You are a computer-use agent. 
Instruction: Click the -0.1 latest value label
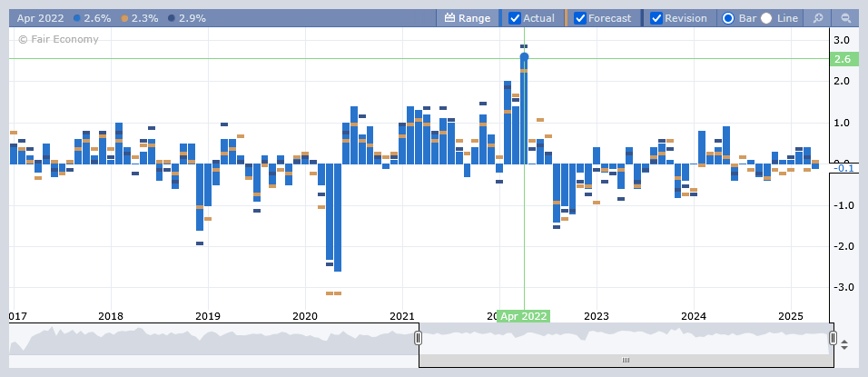842,169
